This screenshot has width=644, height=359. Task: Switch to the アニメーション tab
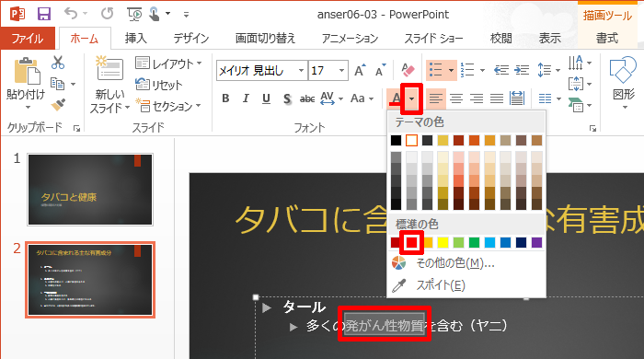(x=350, y=39)
